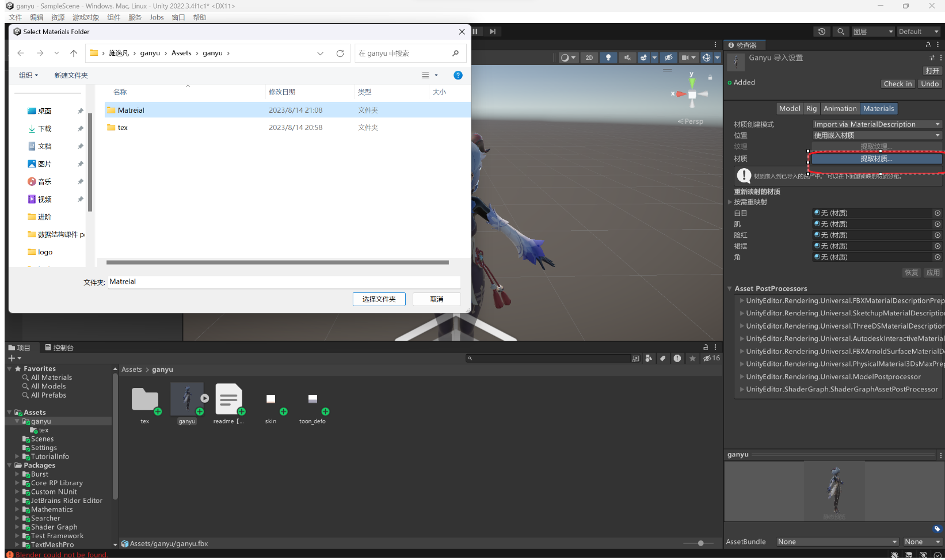Expand TutorialInfo folder
This screenshot has width=945, height=560.
pyautogui.click(x=17, y=456)
